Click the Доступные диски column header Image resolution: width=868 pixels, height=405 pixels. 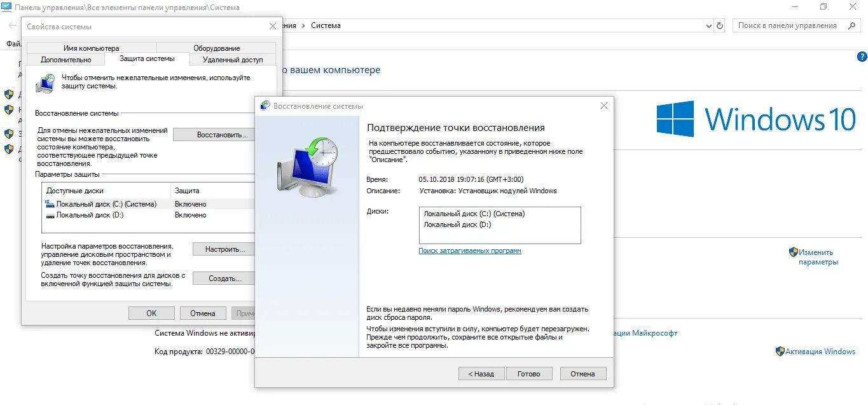click(106, 191)
